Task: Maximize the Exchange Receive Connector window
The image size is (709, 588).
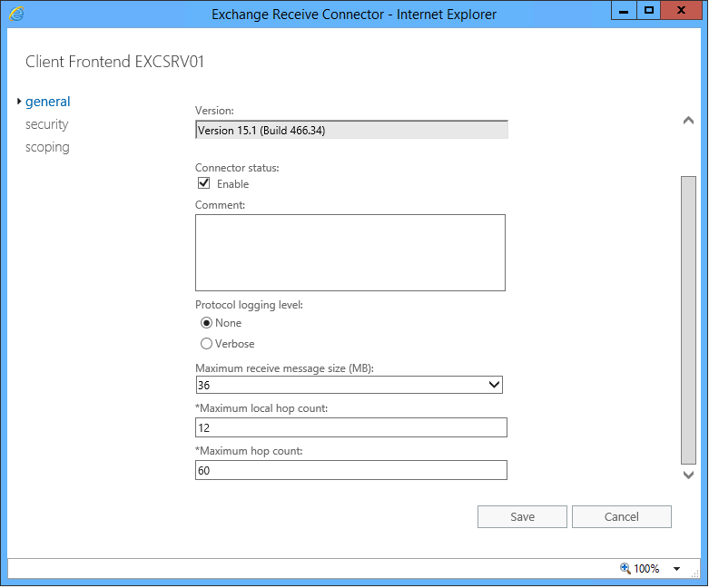Action: [649, 11]
